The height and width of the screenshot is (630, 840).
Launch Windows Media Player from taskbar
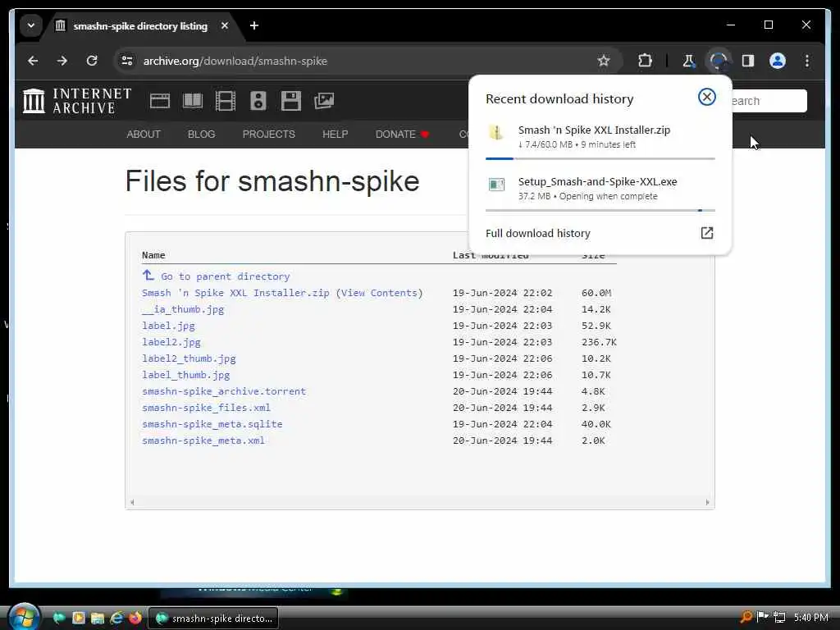78,619
